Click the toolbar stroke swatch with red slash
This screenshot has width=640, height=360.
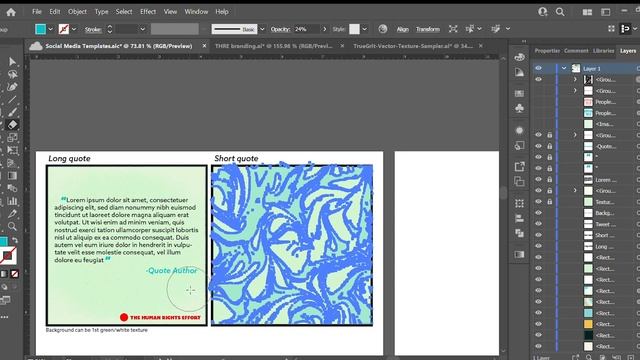coord(7,256)
